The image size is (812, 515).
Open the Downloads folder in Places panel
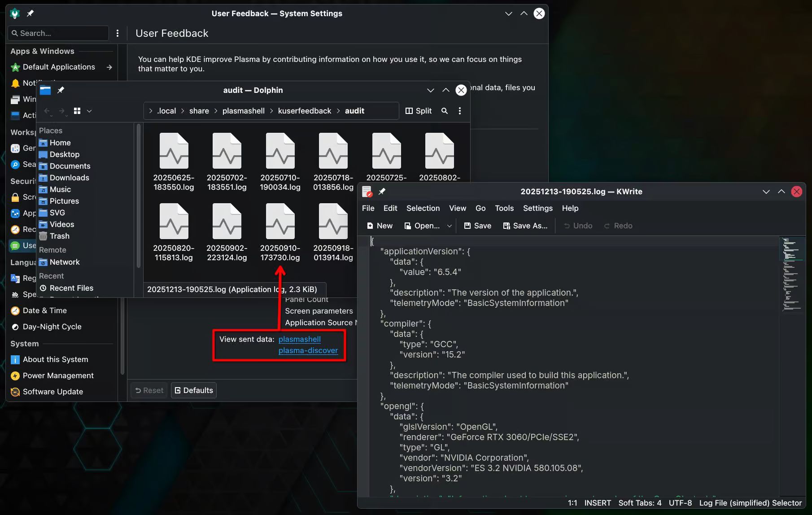(69, 178)
